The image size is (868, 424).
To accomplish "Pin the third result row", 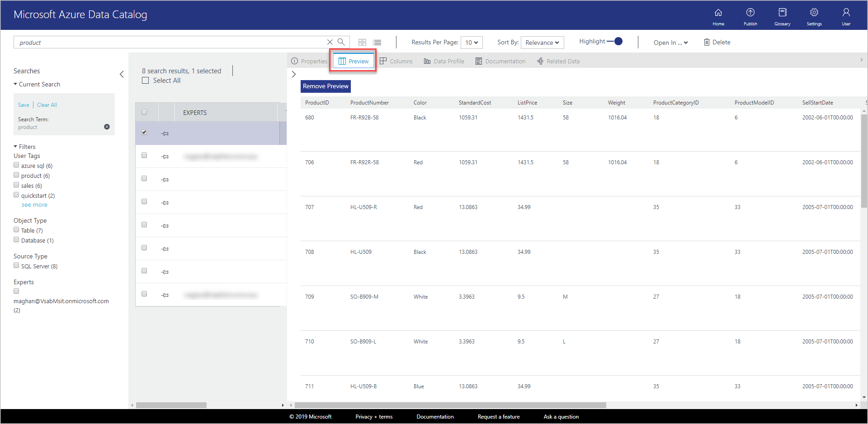I will [165, 180].
